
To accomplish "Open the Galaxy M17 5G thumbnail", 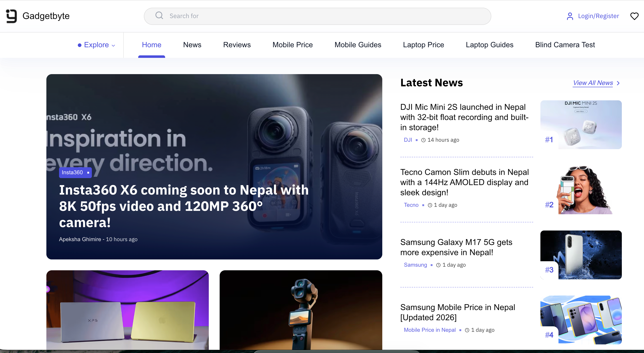I will click(581, 255).
